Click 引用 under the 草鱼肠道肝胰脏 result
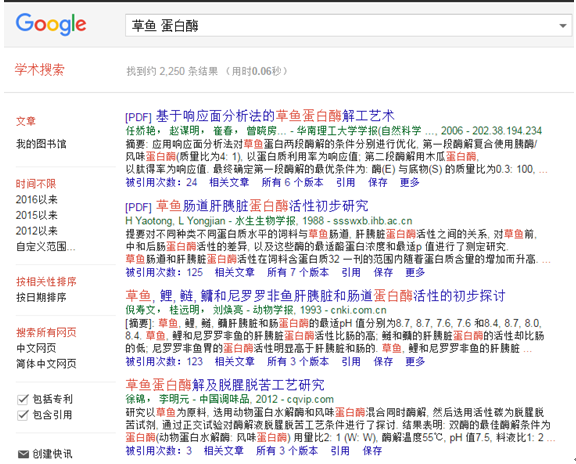Image resolution: width=576 pixels, height=464 pixels. 351,272
